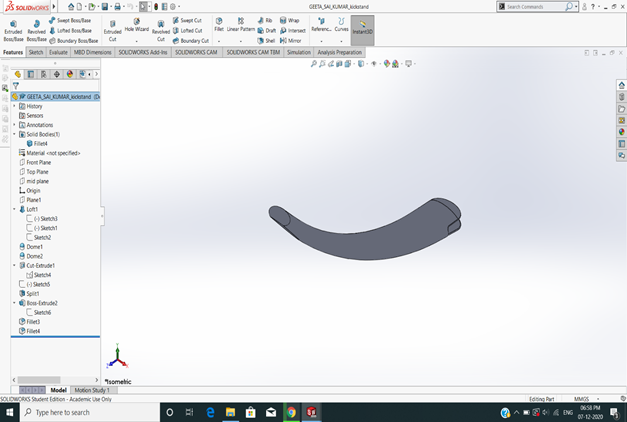
Task: Toggle Instant3D mode
Action: pos(362,30)
